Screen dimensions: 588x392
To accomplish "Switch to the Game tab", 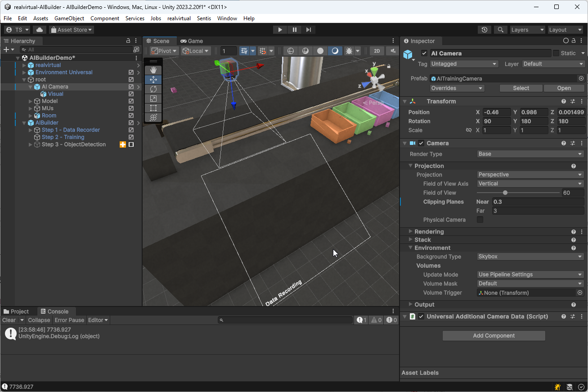I will 191,41.
